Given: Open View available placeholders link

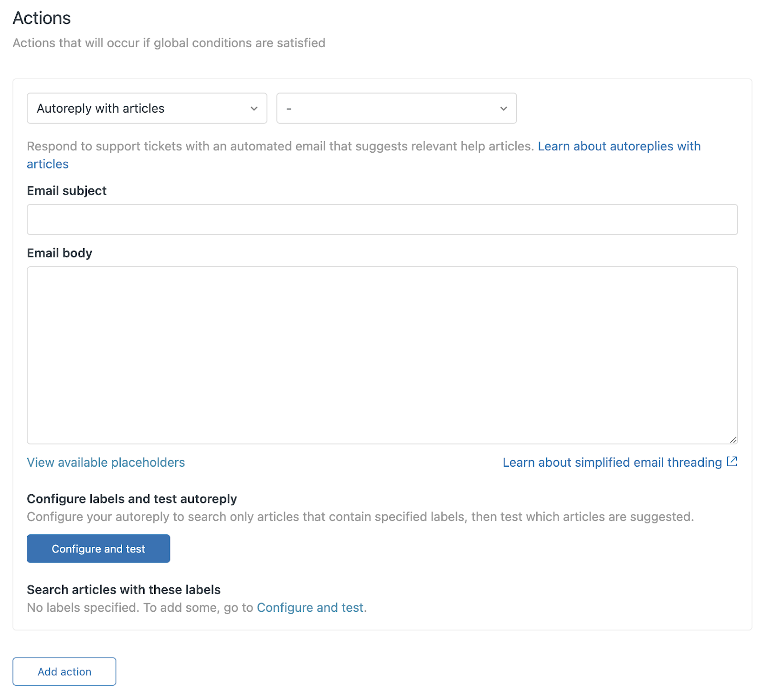Looking at the screenshot, I should (106, 462).
